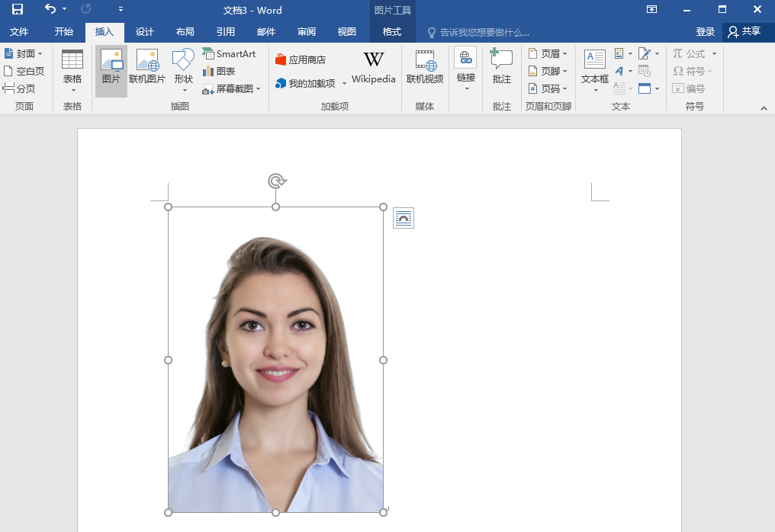This screenshot has height=532, width=775.
Task: Collapse the ribbon with the chevron
Action: (764, 108)
